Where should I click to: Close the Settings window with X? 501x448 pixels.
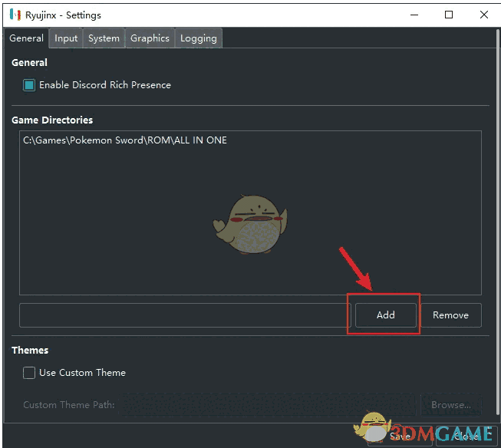484,15
